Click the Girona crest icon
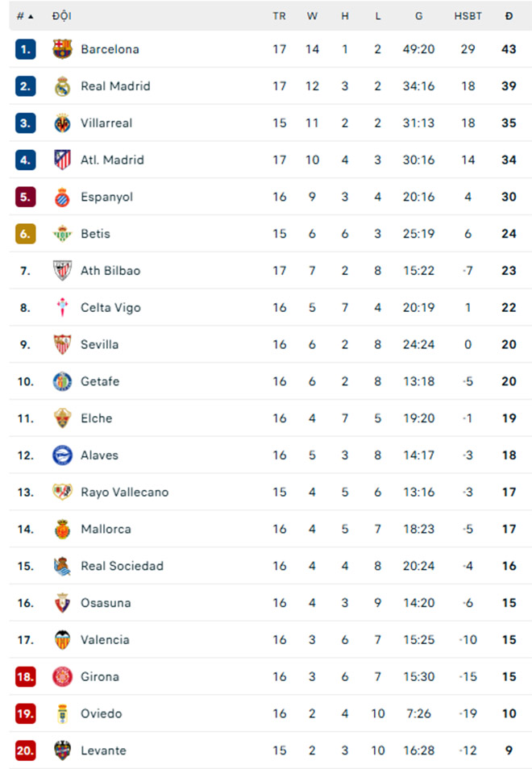Viewport: 532px width, 769px height. [62, 676]
